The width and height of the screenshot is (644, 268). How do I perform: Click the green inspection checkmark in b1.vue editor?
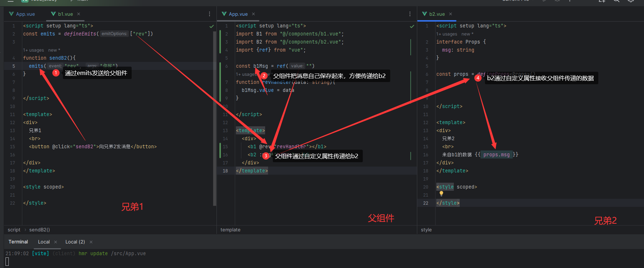click(x=211, y=26)
